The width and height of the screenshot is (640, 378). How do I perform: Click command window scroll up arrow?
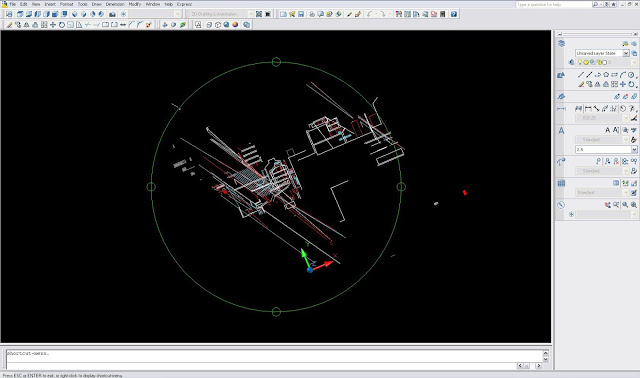point(545,353)
